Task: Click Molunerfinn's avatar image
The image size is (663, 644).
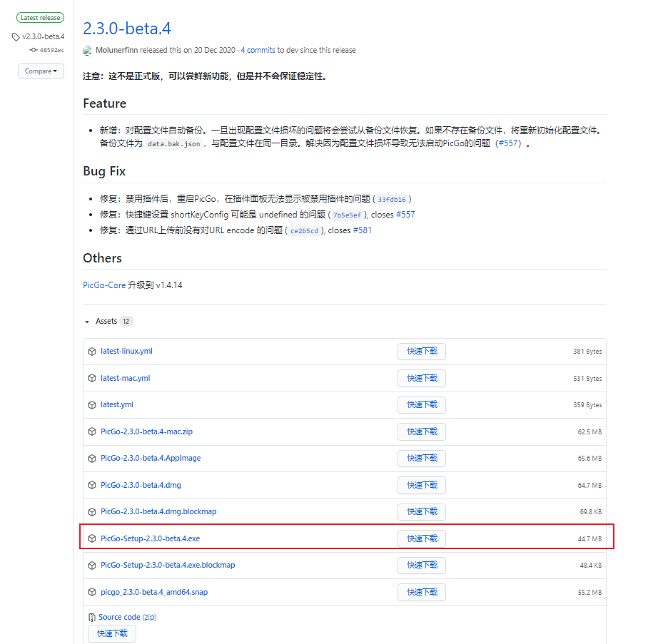Action: pos(87,51)
